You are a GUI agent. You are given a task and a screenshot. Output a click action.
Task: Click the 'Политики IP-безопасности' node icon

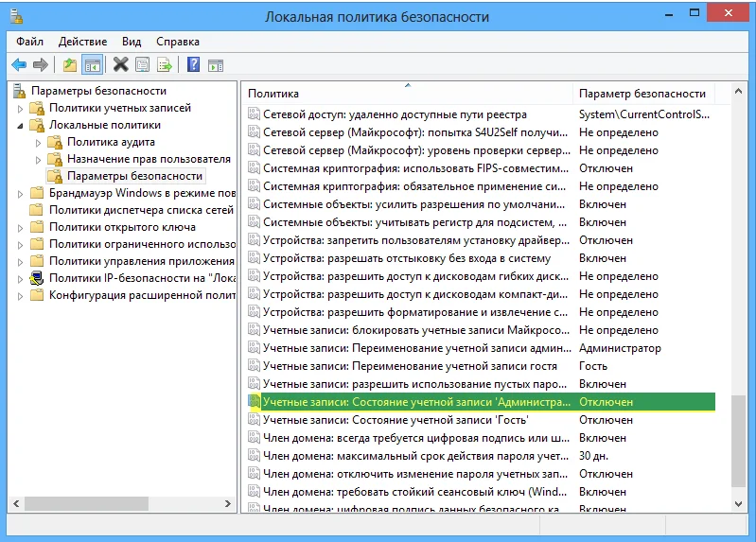37,278
